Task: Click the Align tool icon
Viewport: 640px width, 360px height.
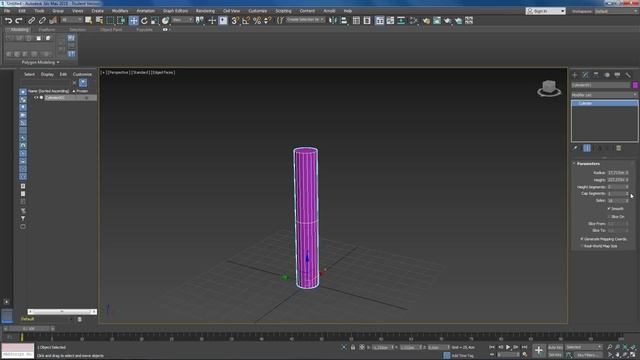Action: pos(344,20)
